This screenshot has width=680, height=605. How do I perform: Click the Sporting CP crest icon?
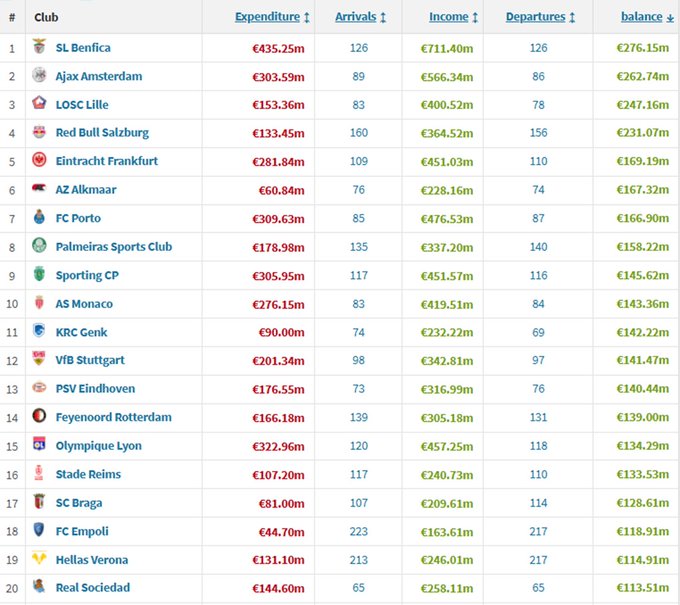click(x=39, y=275)
